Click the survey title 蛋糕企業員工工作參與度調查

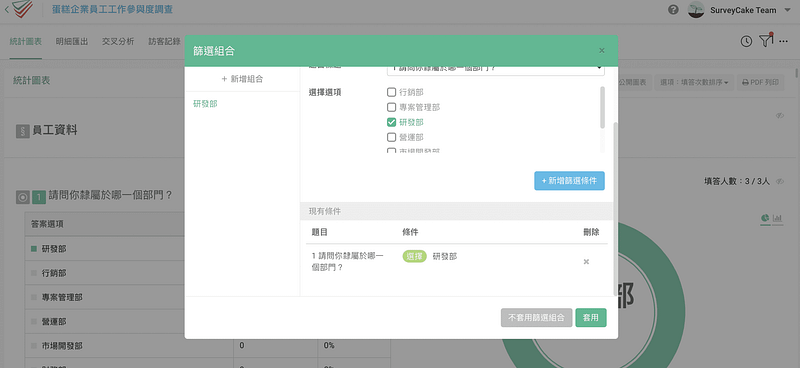[x=112, y=9]
